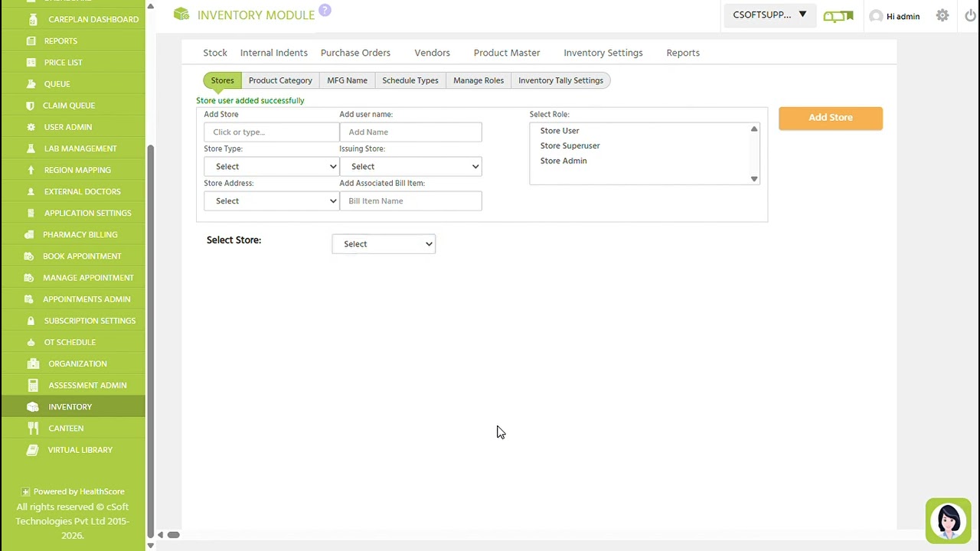Click the Application Settings sidebar icon
This screenshot has width=980, height=551.
point(31,213)
